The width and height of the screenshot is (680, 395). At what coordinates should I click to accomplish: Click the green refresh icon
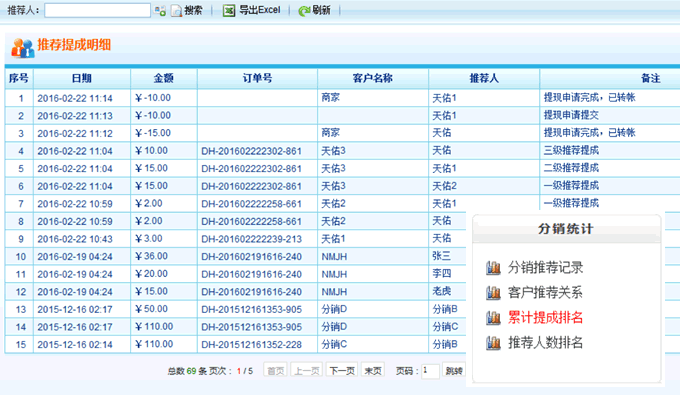tap(304, 11)
